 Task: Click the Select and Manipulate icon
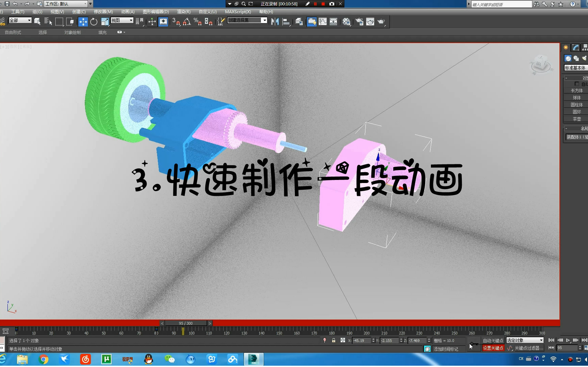[152, 22]
